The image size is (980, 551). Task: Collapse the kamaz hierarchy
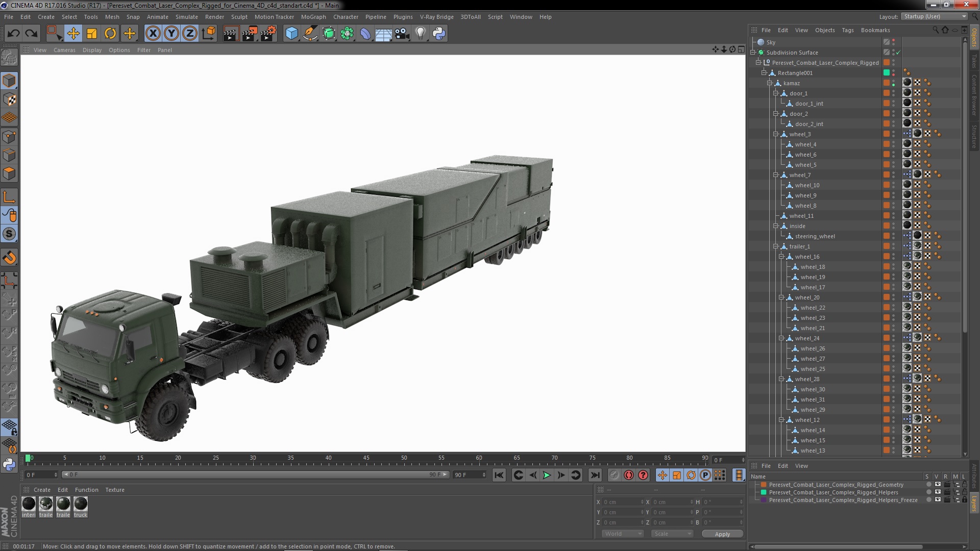pyautogui.click(x=770, y=83)
